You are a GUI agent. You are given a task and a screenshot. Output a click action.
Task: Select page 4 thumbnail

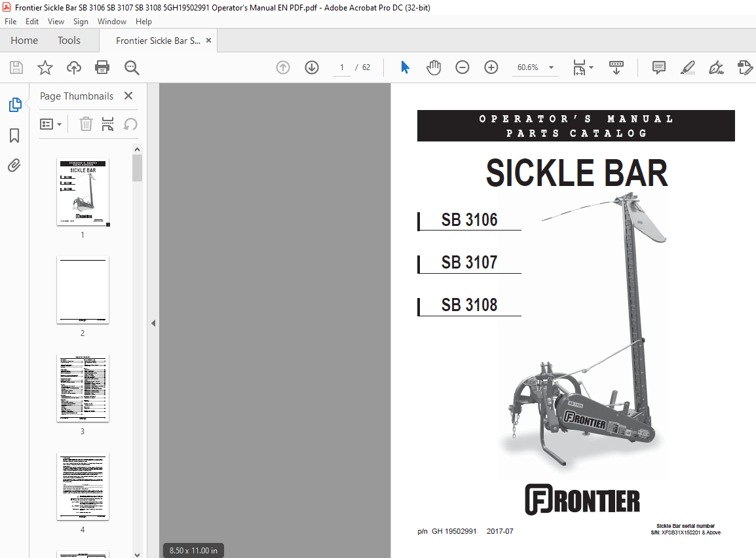pyautogui.click(x=83, y=487)
